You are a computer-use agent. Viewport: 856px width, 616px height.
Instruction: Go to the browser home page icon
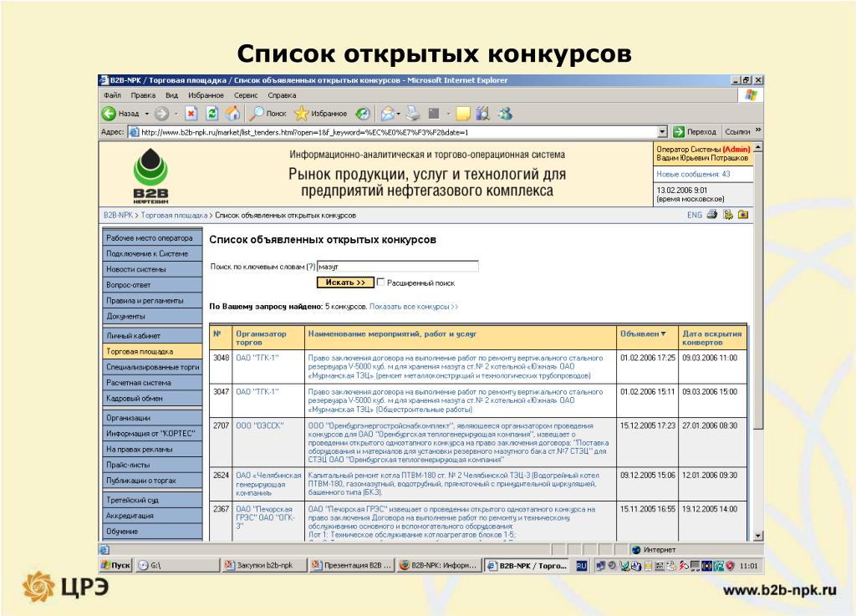click(233, 114)
